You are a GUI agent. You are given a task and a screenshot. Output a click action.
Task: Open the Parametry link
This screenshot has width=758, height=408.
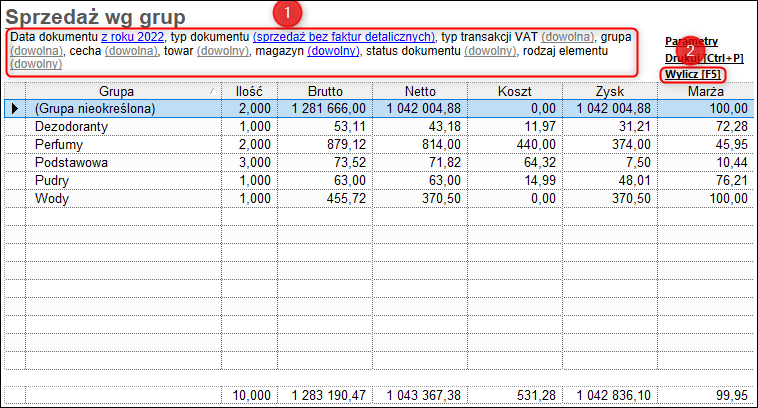tap(691, 42)
